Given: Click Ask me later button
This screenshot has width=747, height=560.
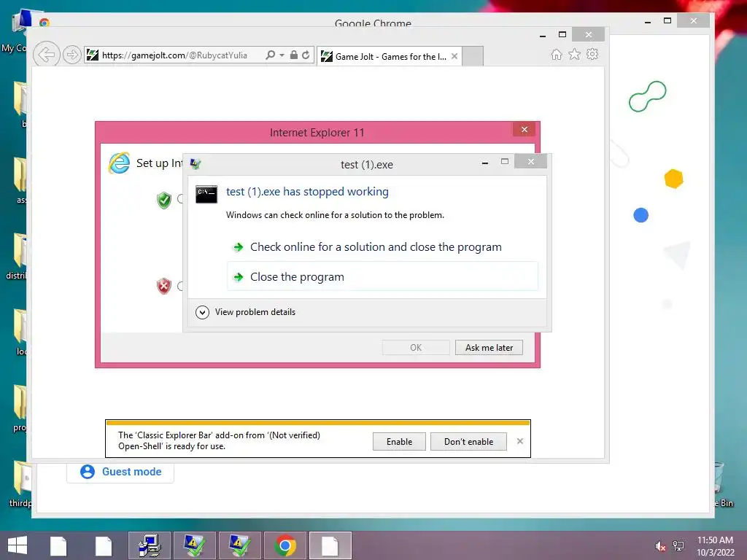Looking at the screenshot, I should pos(489,348).
